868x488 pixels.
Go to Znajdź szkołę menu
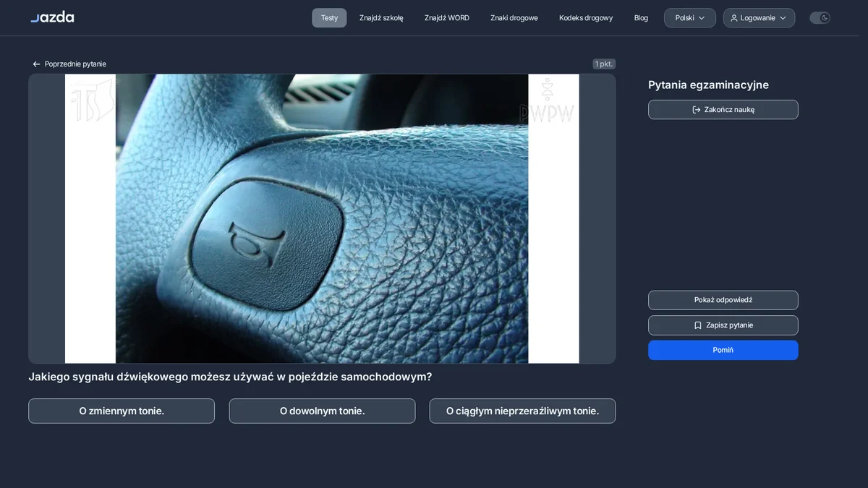[381, 18]
